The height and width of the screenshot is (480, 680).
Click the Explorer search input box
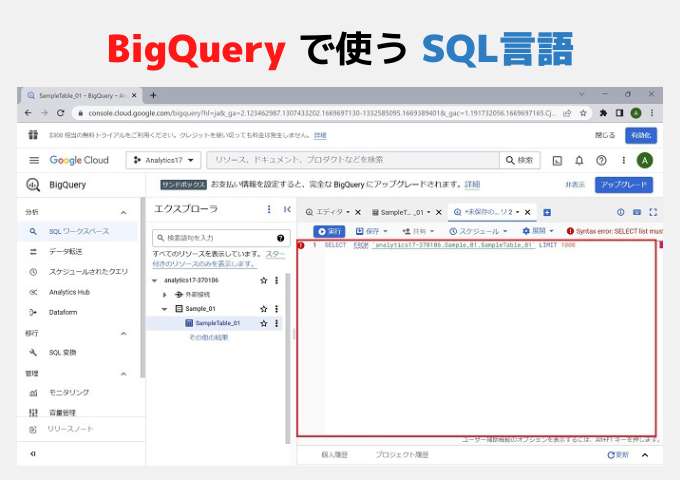point(220,238)
